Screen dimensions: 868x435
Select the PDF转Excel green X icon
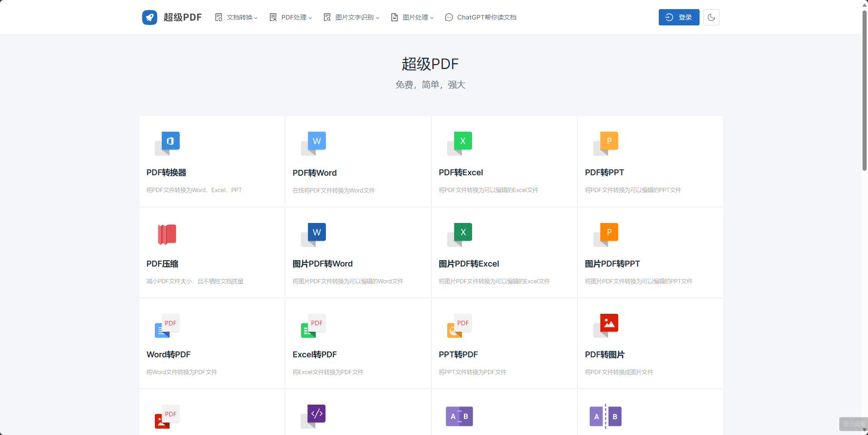(x=460, y=143)
